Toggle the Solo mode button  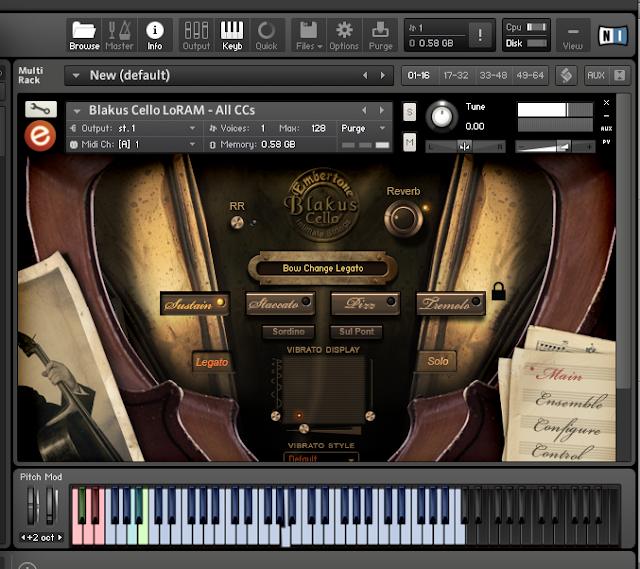click(437, 361)
